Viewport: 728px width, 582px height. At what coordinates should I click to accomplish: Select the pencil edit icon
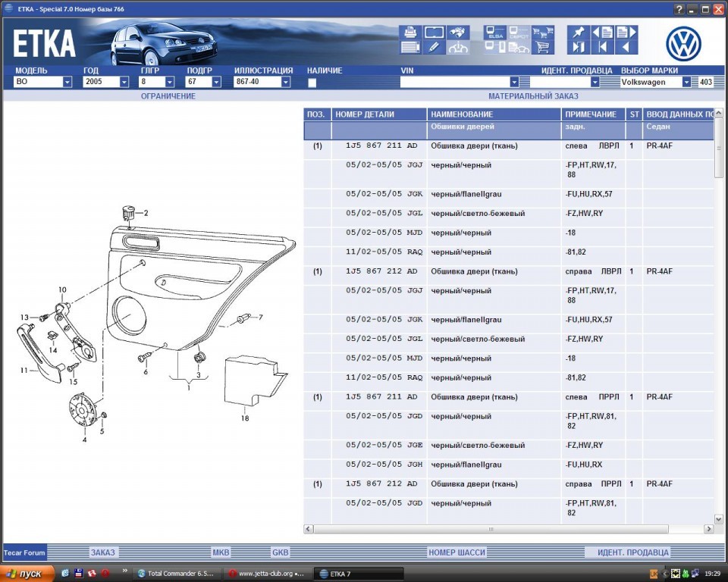[434, 48]
